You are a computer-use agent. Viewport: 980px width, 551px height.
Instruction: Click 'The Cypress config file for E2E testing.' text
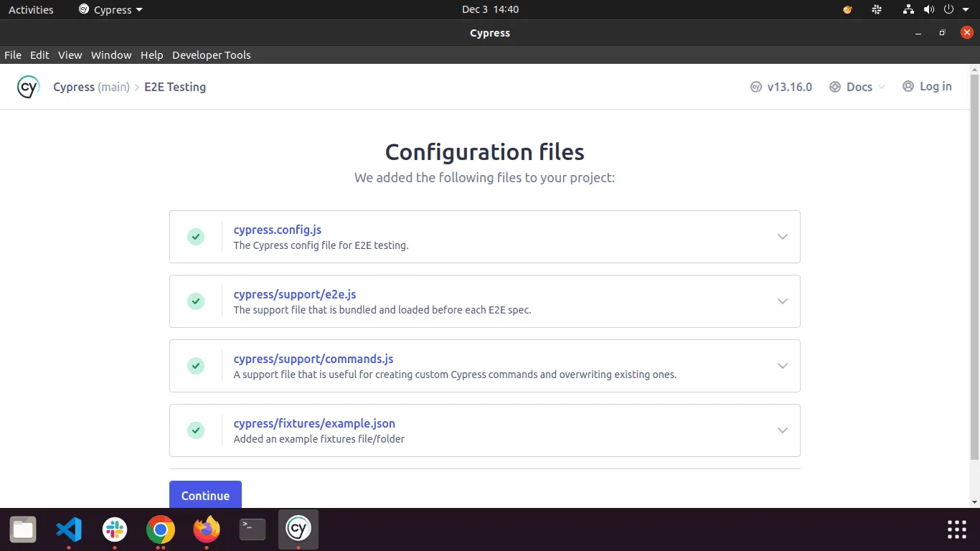pos(321,245)
